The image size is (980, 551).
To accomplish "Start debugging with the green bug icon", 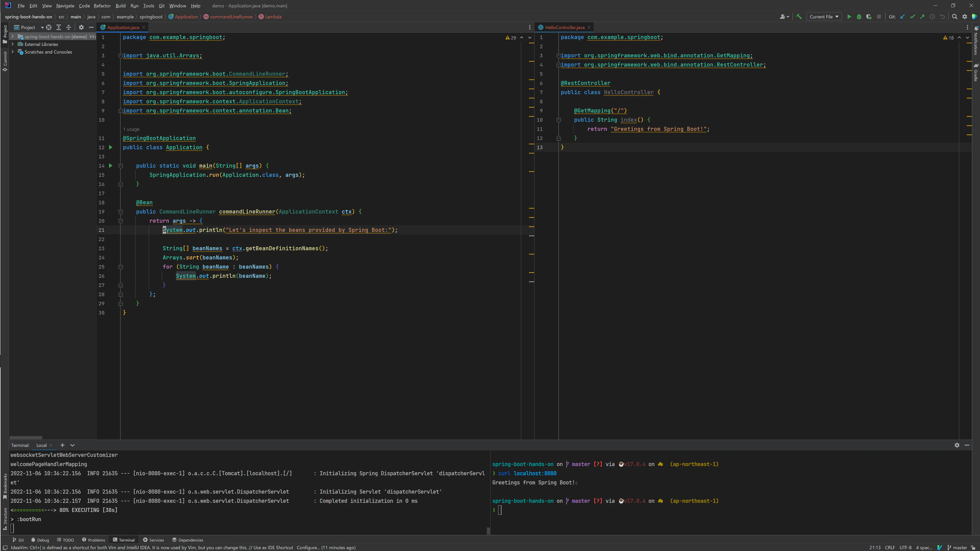I will 859,16.
